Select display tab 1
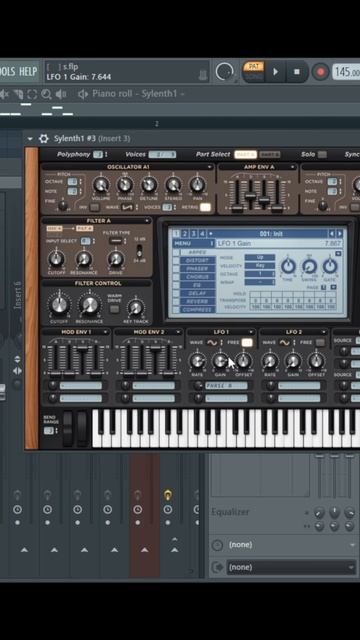360x640 pixels. [176, 234]
